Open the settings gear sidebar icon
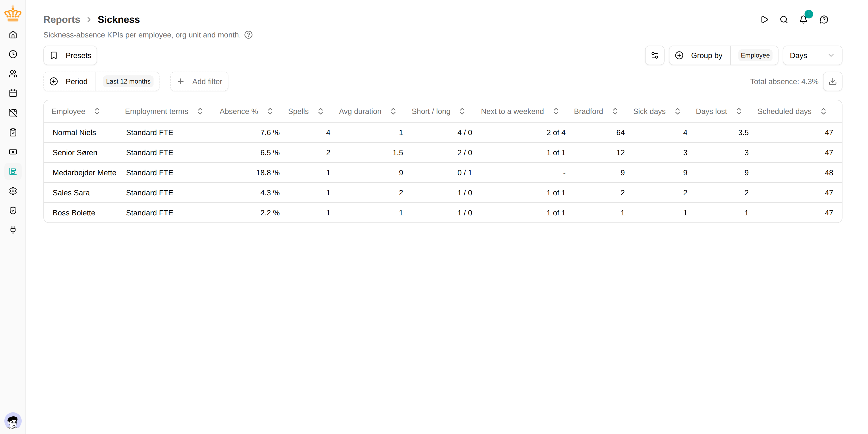Viewport: 868px width, 434px height. [x=13, y=191]
